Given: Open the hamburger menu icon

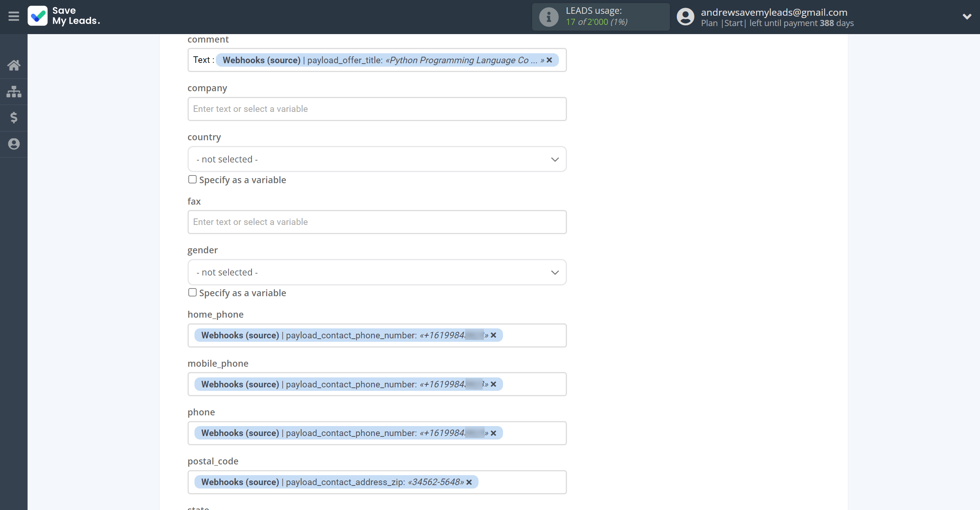Looking at the screenshot, I should (x=14, y=16).
